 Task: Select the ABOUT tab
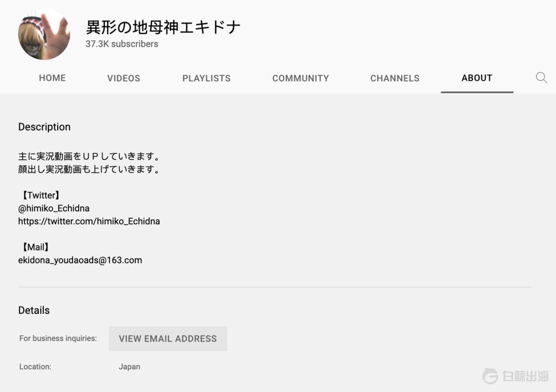[477, 78]
